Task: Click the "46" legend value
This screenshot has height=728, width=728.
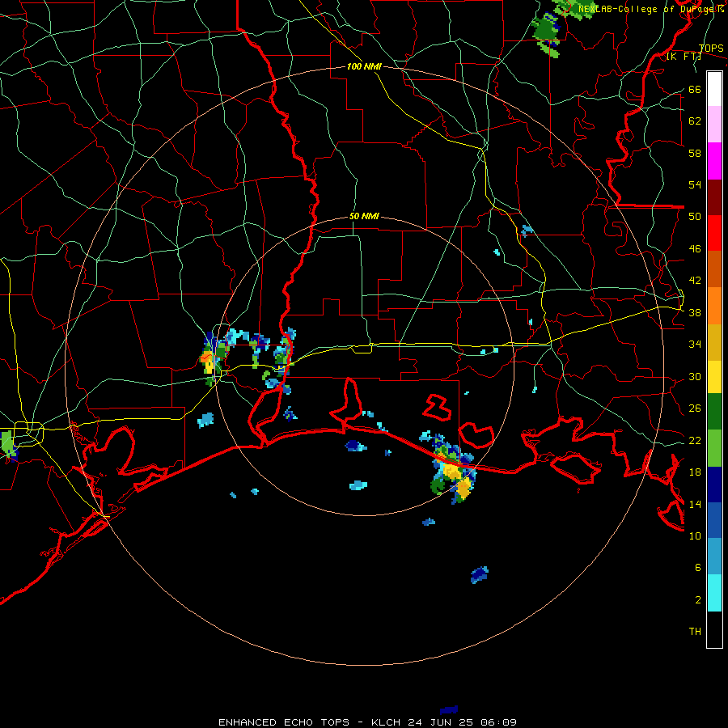Action: coord(695,249)
